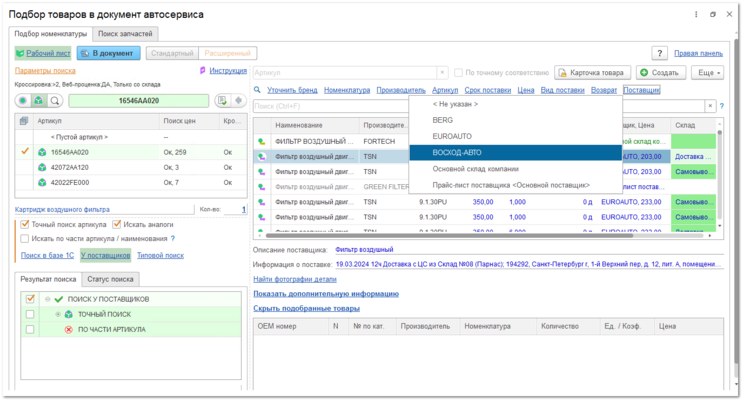The width and height of the screenshot is (743, 401).
Task: Click the row icon of ФИЛЬТР ВОЗДУШНЫЙ FORTECH
Action: pyautogui.click(x=262, y=141)
